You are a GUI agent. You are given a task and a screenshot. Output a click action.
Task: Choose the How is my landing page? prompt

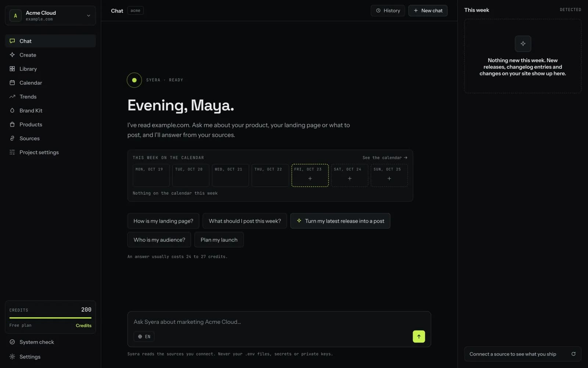[163, 221]
